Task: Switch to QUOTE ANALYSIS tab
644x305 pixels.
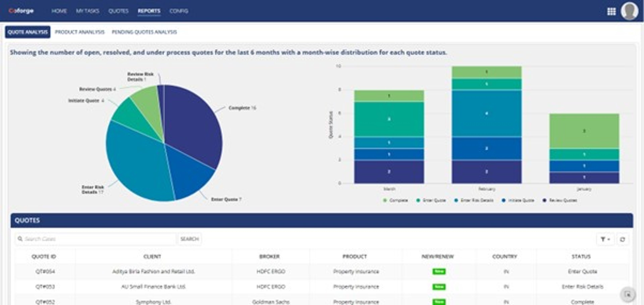Action: click(x=28, y=32)
